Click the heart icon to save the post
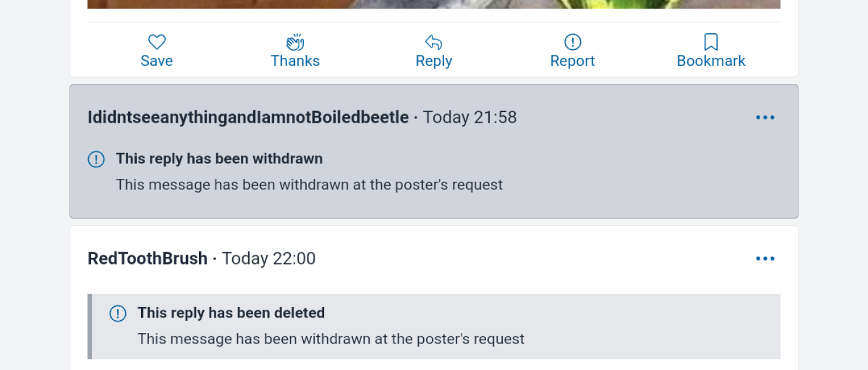The height and width of the screenshot is (370, 868). (x=156, y=42)
